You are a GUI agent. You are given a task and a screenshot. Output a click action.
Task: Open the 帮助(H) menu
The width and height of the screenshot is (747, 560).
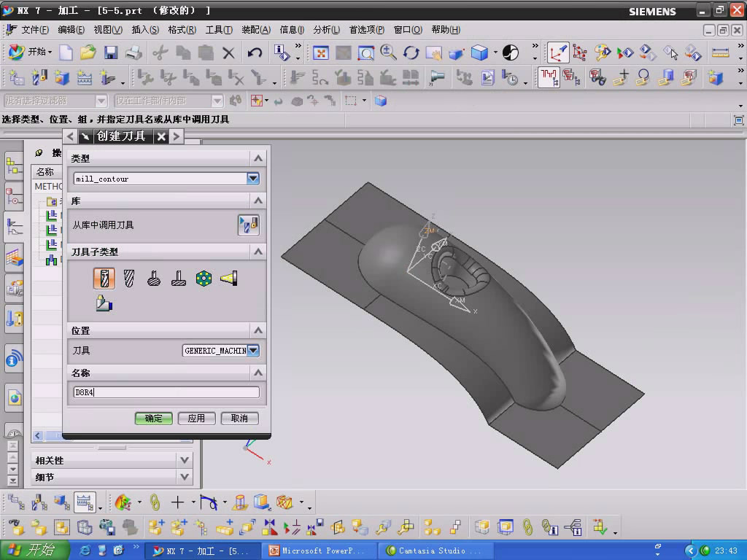[x=446, y=29]
